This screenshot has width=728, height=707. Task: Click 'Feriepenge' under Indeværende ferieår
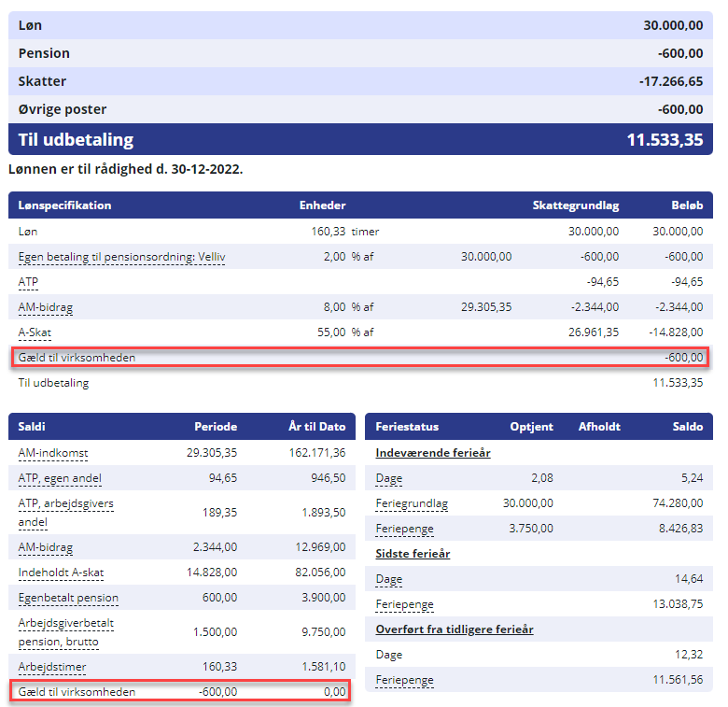tap(404, 529)
